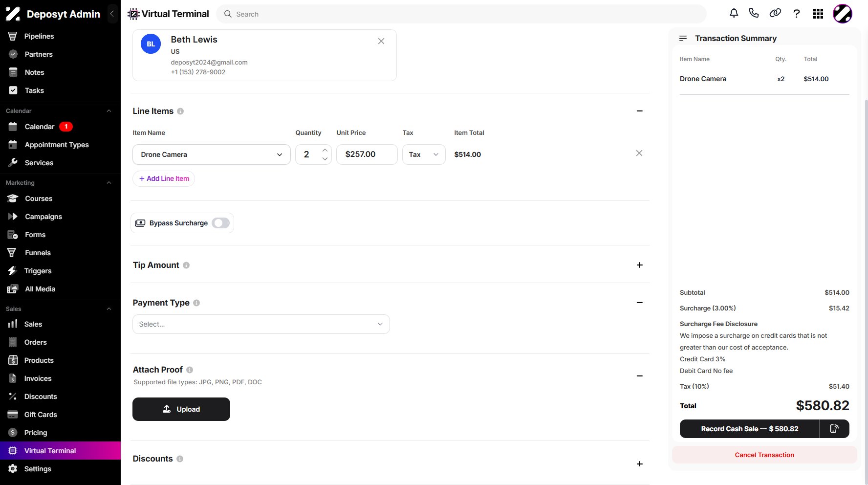Remove customer Beth Lewis card
868x485 pixels.
click(381, 41)
